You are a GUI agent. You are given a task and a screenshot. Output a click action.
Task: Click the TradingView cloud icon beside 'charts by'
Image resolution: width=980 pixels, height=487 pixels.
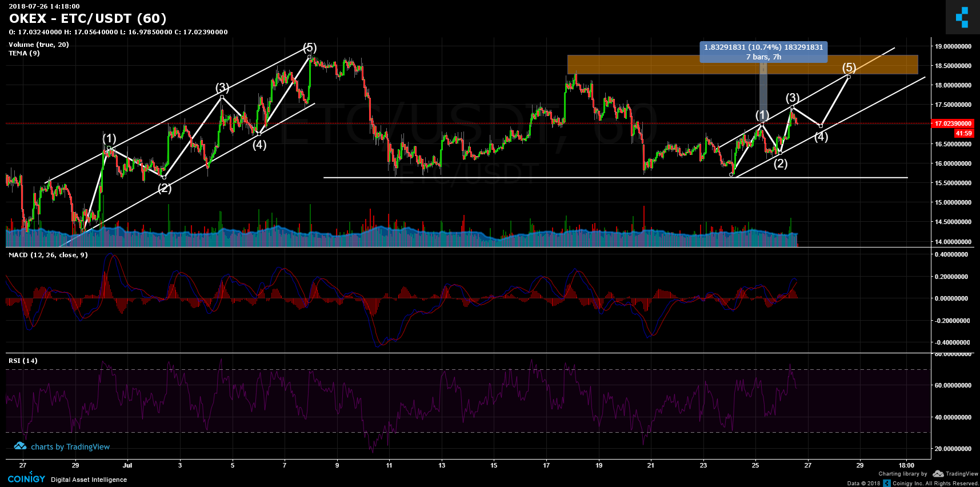click(x=21, y=446)
